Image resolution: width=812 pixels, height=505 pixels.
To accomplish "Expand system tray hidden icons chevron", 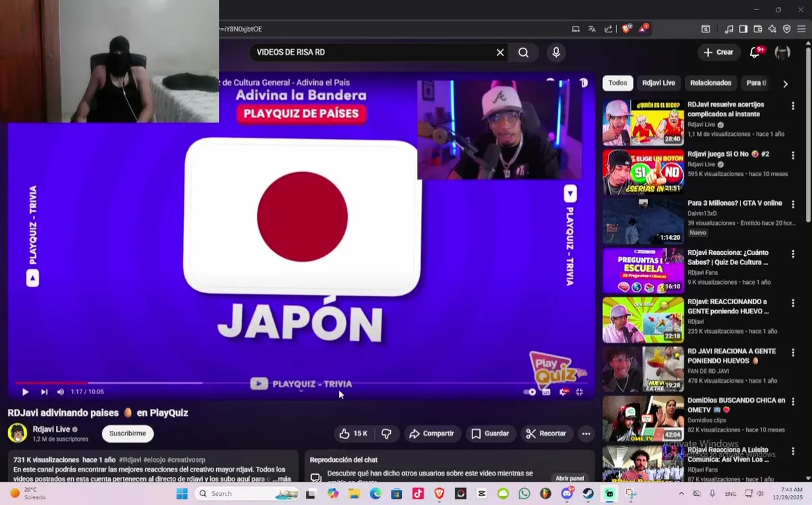I will 681,494.
